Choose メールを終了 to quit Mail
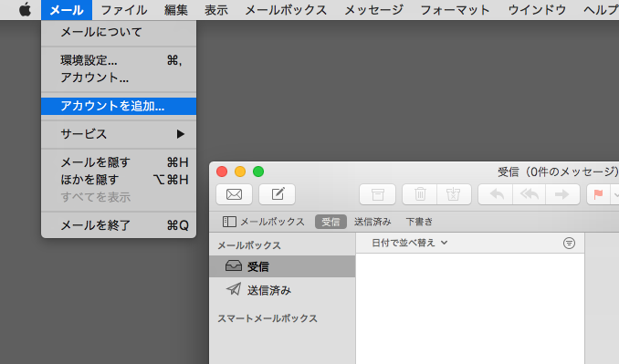This screenshot has height=364, width=619. (x=119, y=225)
